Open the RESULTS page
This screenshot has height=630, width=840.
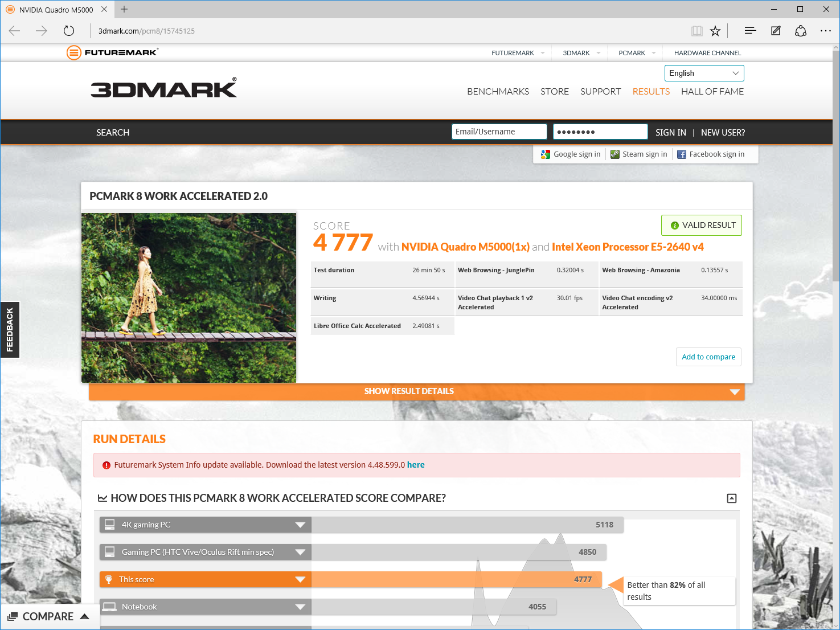click(x=651, y=91)
